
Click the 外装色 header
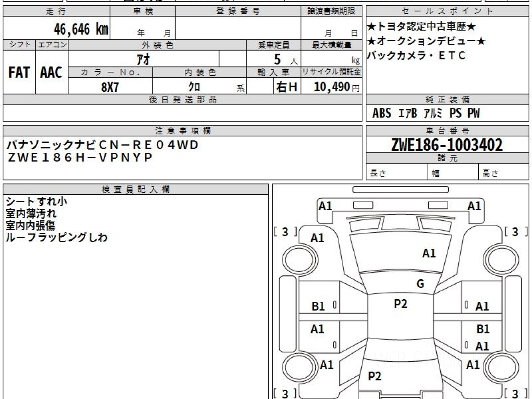pos(157,45)
